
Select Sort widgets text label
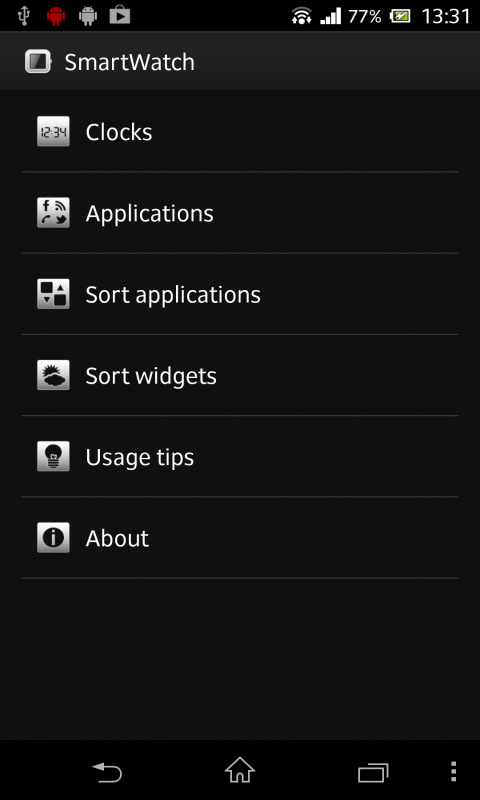point(151,377)
